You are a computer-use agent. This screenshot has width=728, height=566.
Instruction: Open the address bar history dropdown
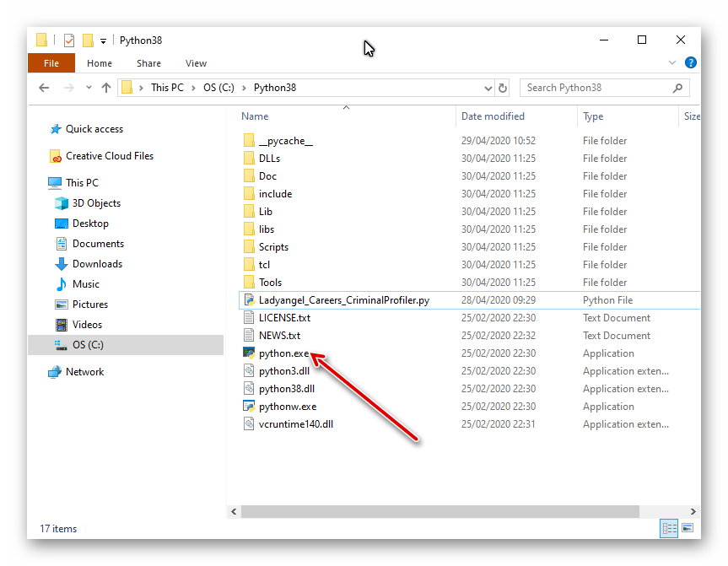click(x=488, y=89)
